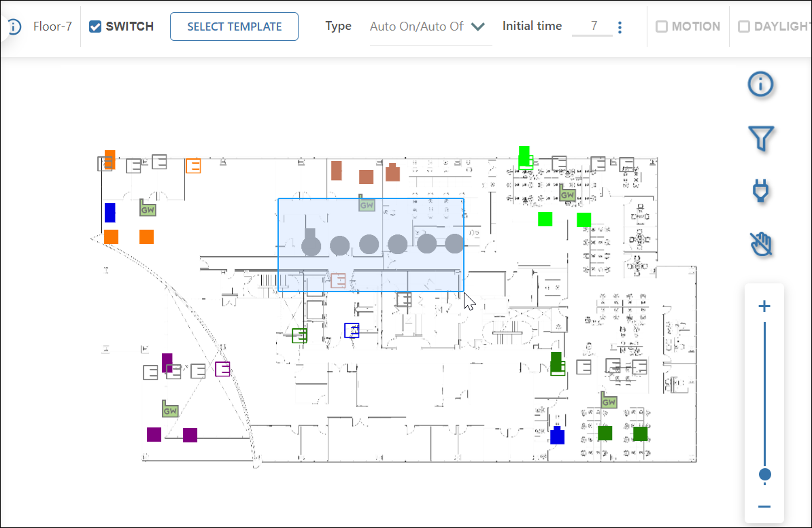Select the power plug icon
This screenshot has height=528, width=812.
(x=761, y=191)
